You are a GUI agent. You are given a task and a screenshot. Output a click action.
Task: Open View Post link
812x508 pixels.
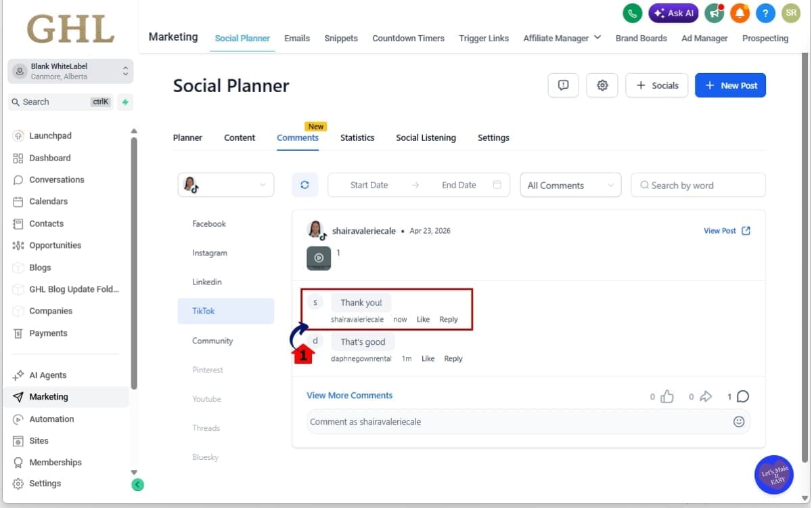(x=727, y=231)
